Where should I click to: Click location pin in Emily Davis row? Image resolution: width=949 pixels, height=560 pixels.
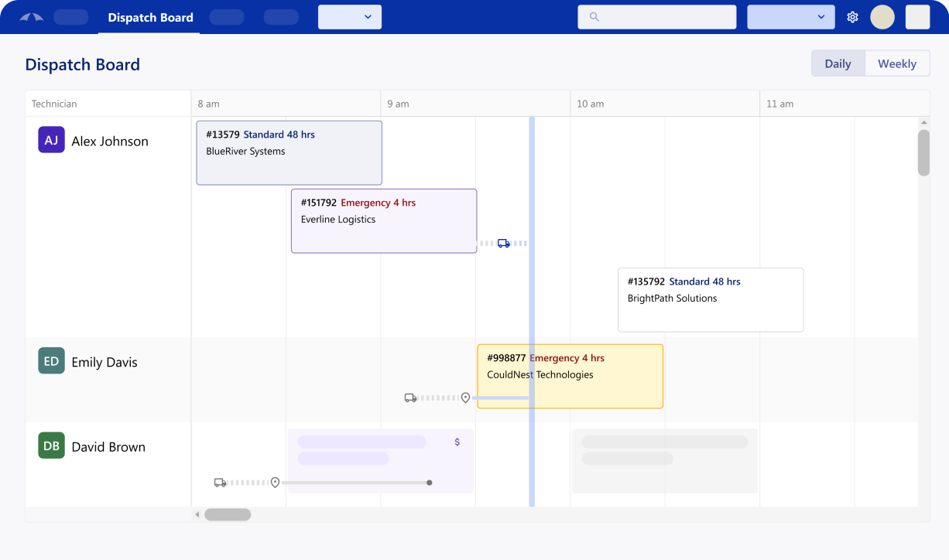click(x=465, y=398)
